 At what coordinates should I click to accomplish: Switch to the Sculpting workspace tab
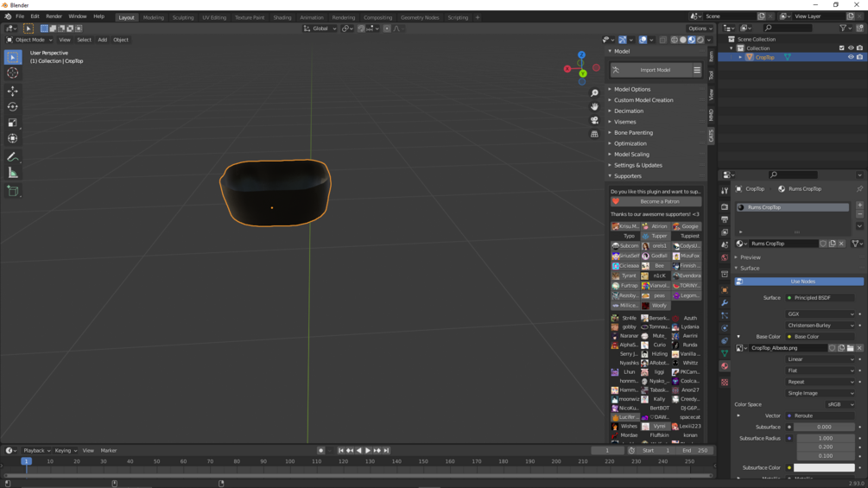183,17
